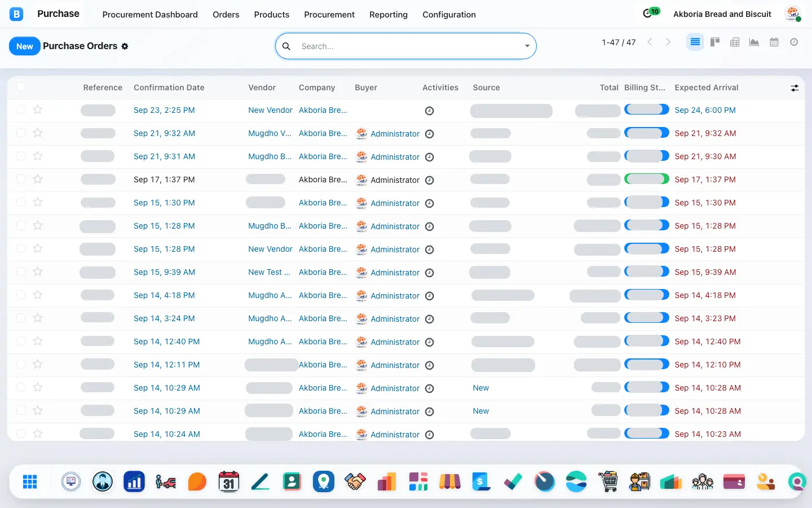Image resolution: width=812 pixels, height=508 pixels.
Task: Click the green billing status bar on Sep 17 row
Action: point(647,179)
